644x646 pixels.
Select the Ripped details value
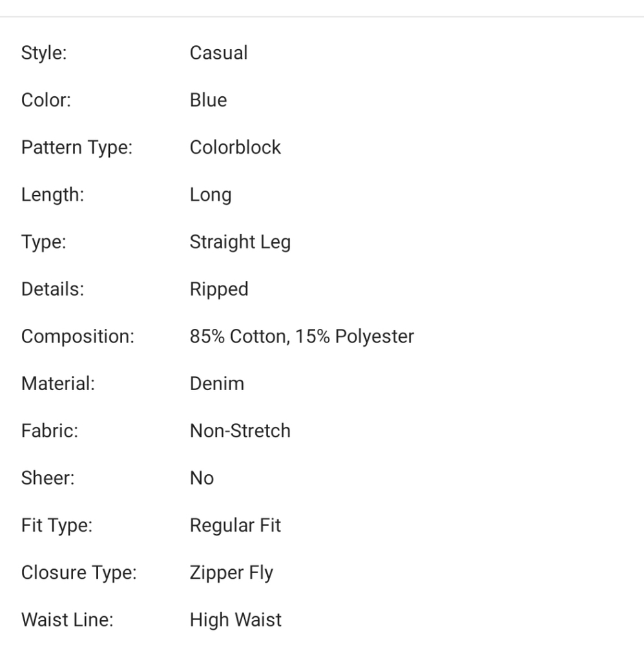(219, 289)
